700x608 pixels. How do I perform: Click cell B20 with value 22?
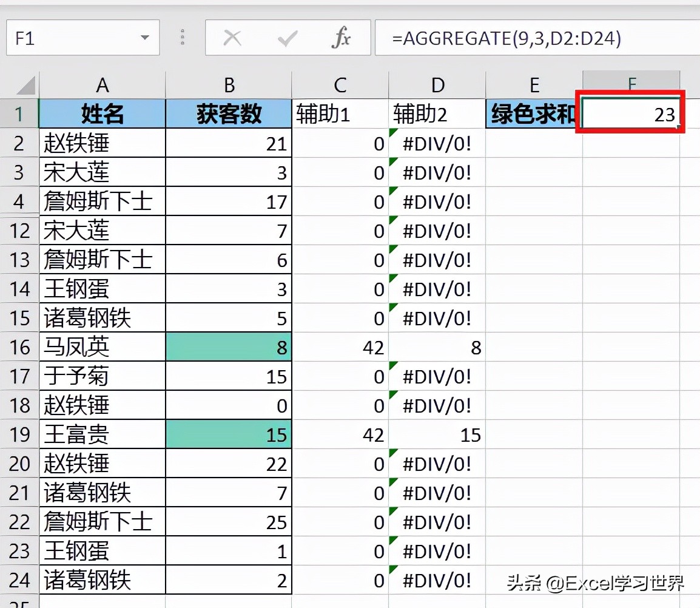[229, 464]
